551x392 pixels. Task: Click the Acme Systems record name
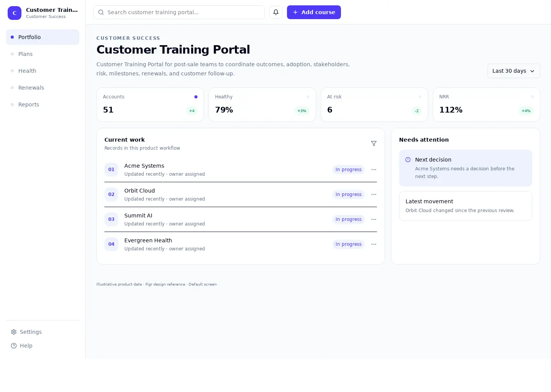click(144, 166)
